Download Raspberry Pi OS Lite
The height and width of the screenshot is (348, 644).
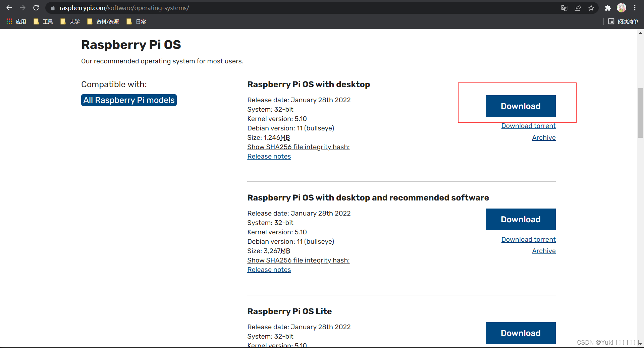[521, 333]
